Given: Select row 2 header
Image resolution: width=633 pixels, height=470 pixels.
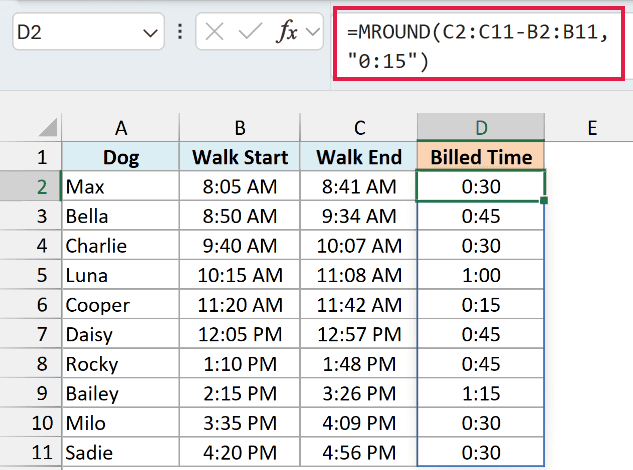Looking at the screenshot, I should click(31, 186).
